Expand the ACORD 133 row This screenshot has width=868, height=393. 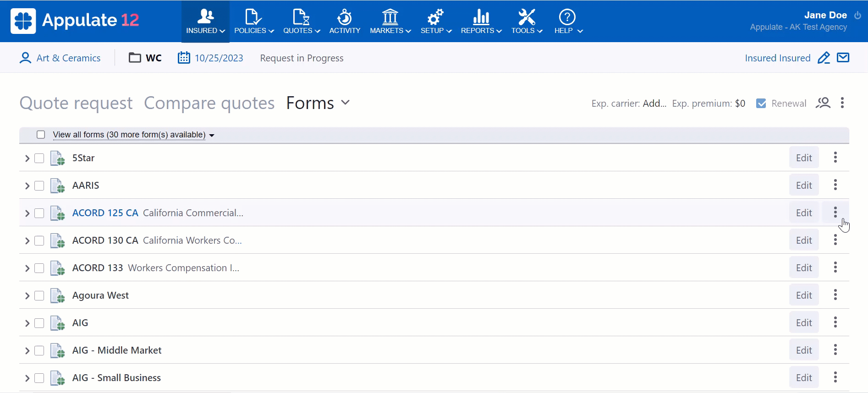pos(27,268)
